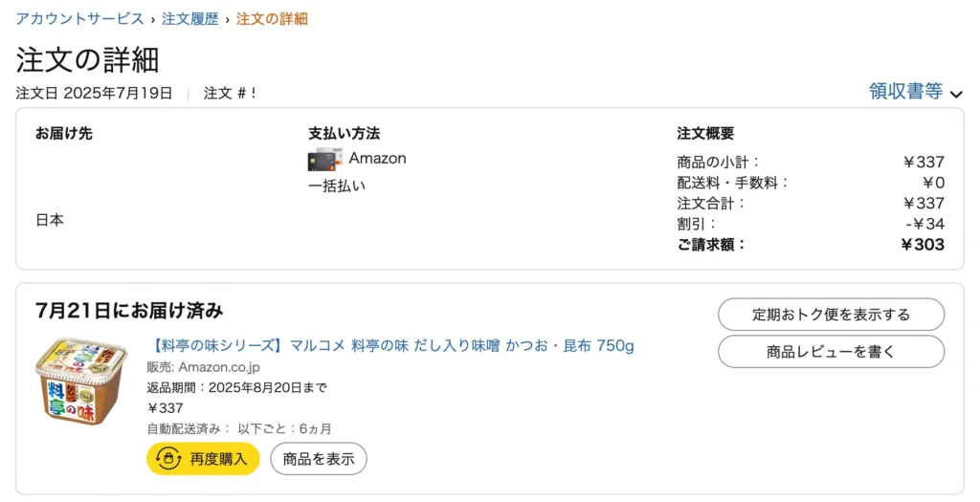Select the 注文の詳細 breadcrumb item

(x=272, y=19)
